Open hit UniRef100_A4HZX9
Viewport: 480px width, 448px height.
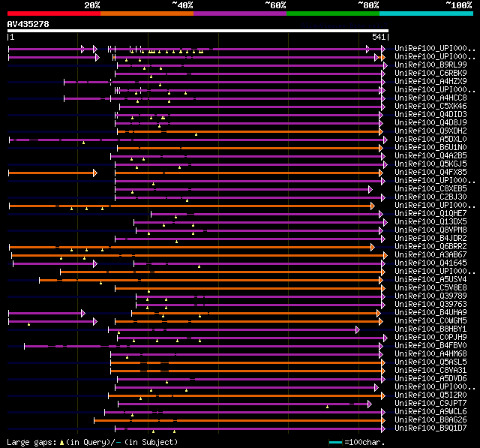click(430, 82)
